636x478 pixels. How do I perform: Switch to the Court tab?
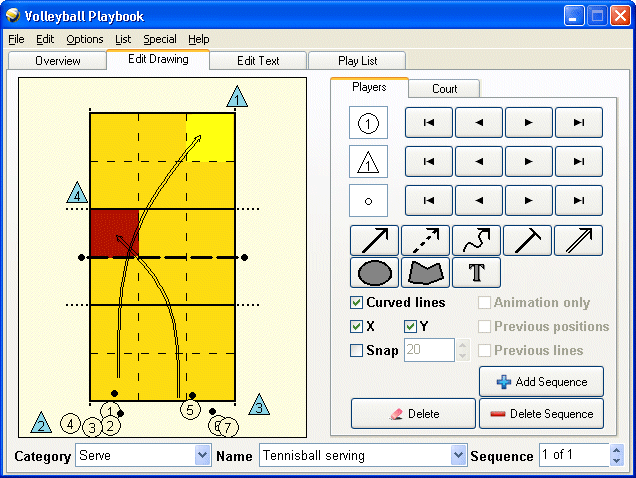click(444, 89)
